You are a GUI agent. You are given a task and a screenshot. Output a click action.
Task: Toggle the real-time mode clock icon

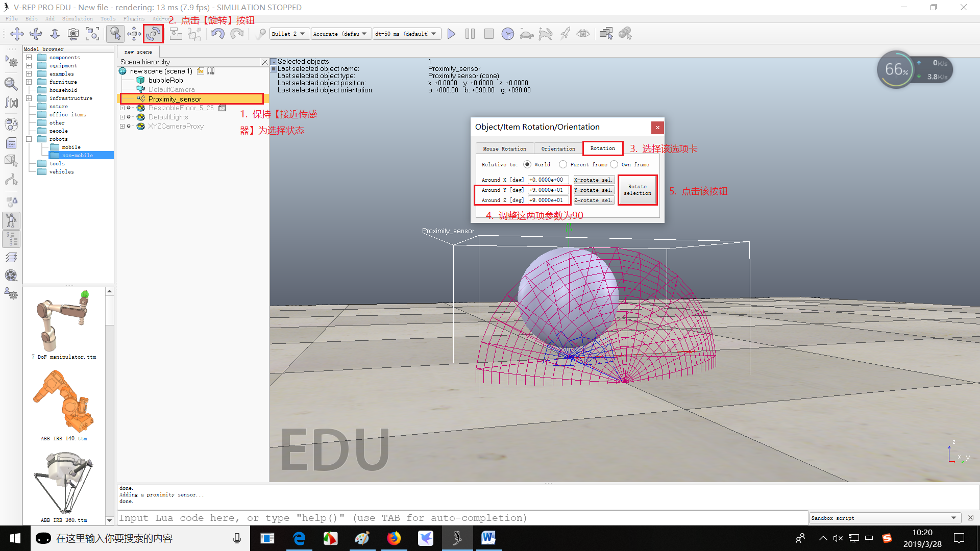507,34
